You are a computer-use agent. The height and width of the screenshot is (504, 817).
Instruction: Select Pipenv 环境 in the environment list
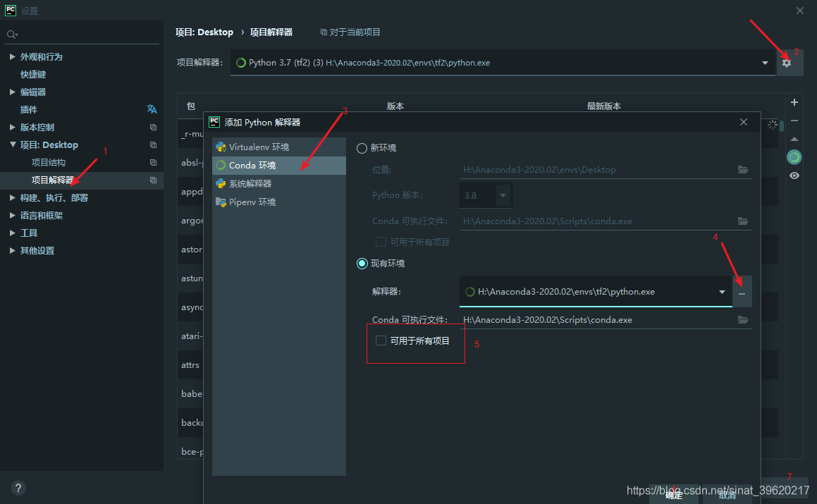click(278, 202)
